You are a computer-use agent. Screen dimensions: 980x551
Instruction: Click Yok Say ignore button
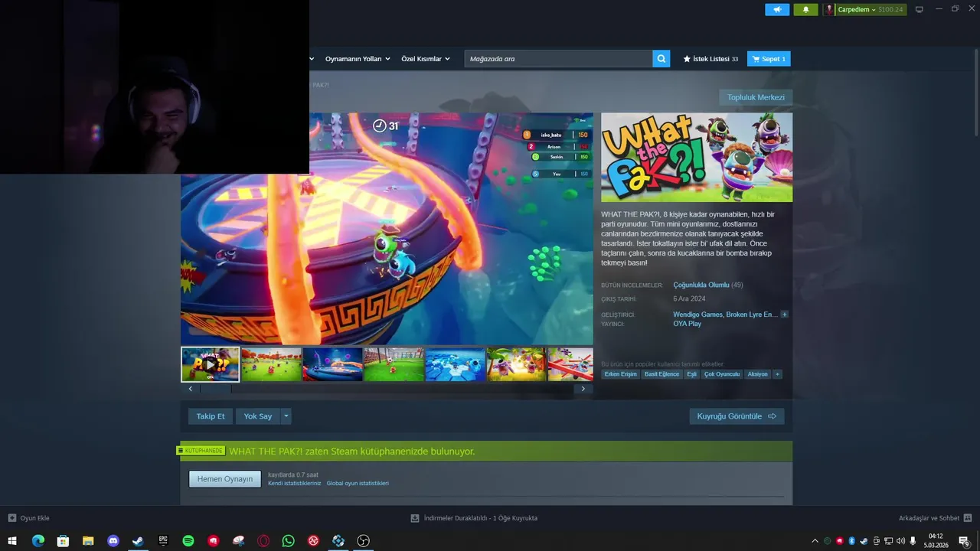(x=258, y=416)
